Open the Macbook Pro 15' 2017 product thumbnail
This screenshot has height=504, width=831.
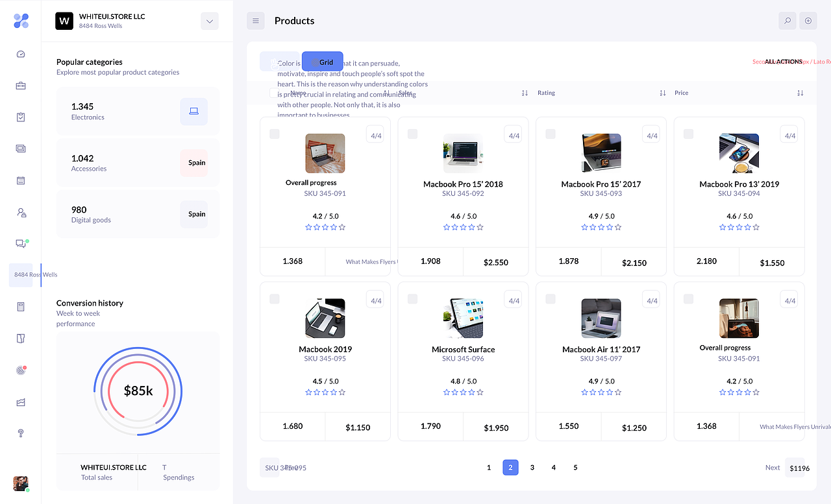[x=601, y=153]
